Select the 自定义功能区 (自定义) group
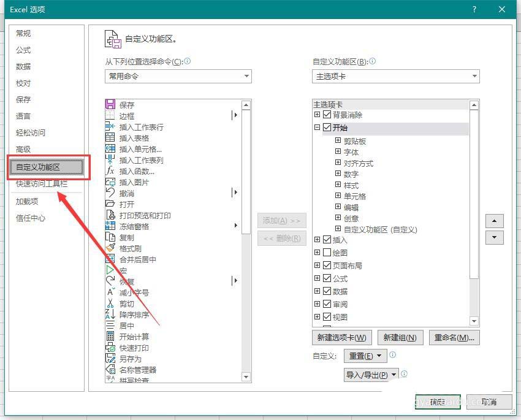521x420 pixels. (381, 229)
